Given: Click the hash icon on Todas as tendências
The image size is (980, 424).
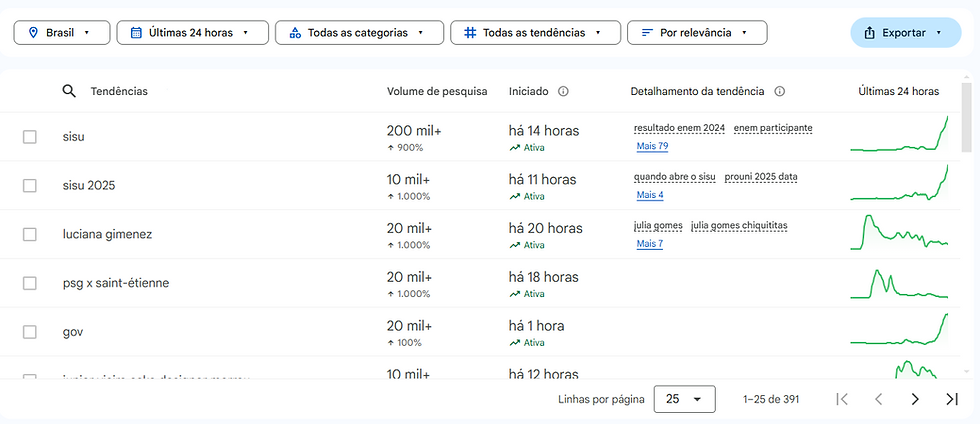Looking at the screenshot, I should 470,33.
